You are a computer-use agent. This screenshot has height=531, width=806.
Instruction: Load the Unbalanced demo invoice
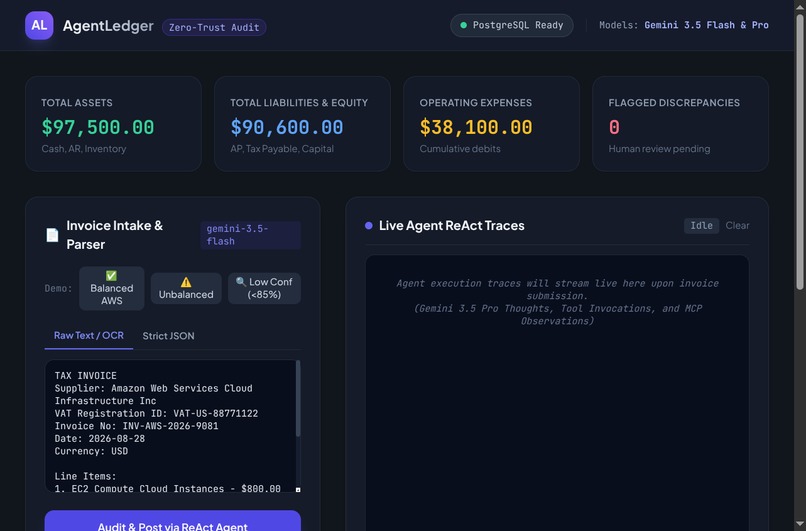pyautogui.click(x=186, y=288)
